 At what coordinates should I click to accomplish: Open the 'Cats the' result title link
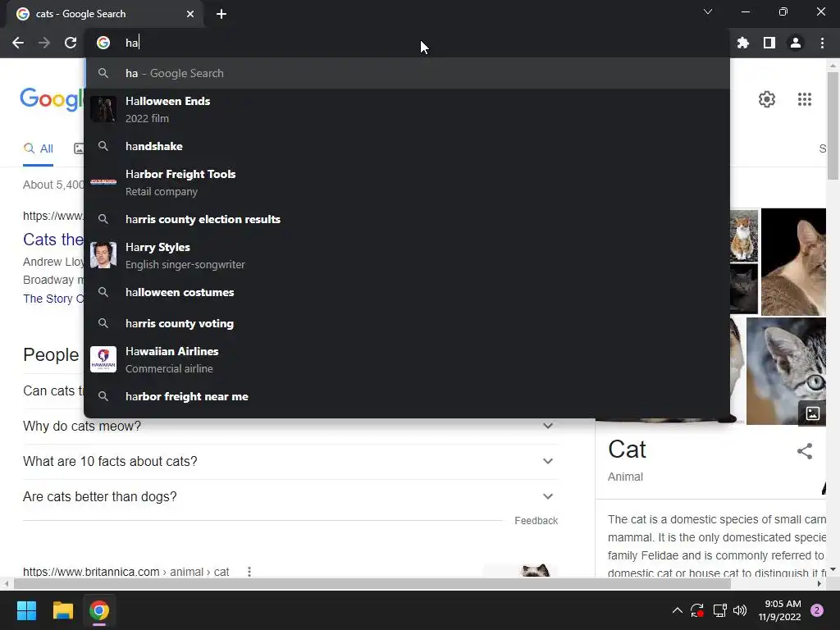pyautogui.click(x=53, y=240)
